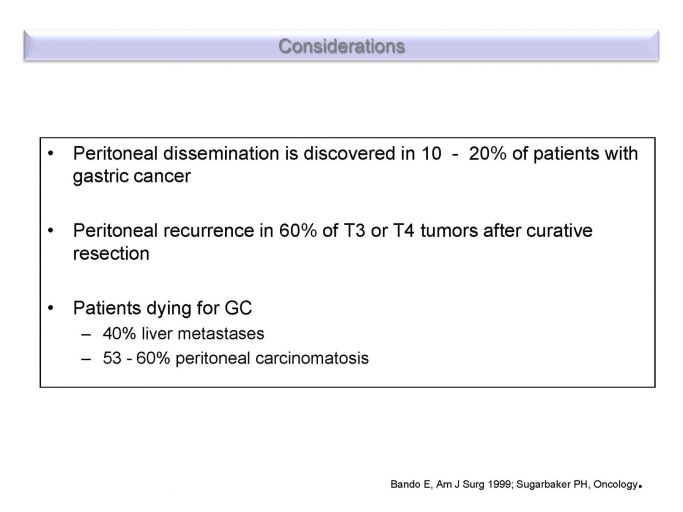This screenshot has width=683, height=512.
Task: Click the right beveled edge of title bar
Action: click(655, 45)
